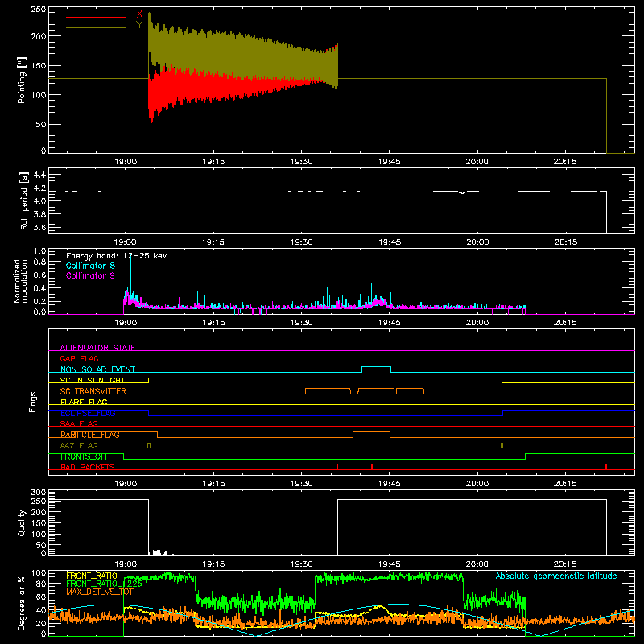Select the BAD_PACKETS flag label
The height and width of the screenshot is (644, 644).
pyautogui.click(x=88, y=467)
